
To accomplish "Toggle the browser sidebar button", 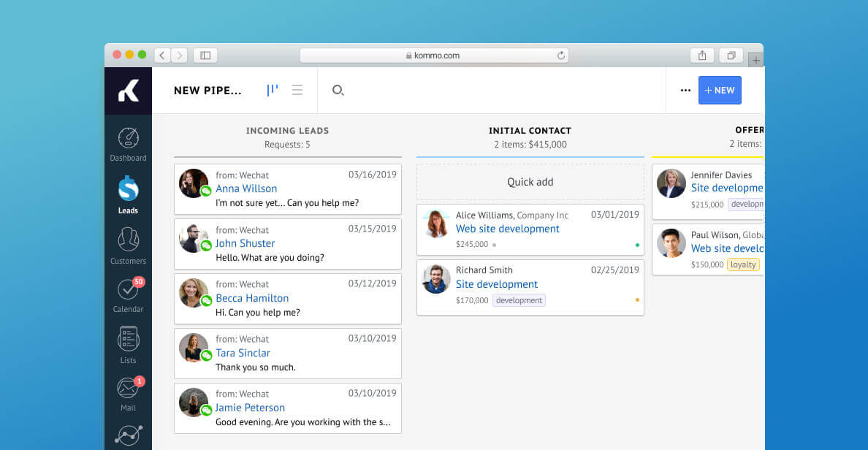I will [205, 56].
